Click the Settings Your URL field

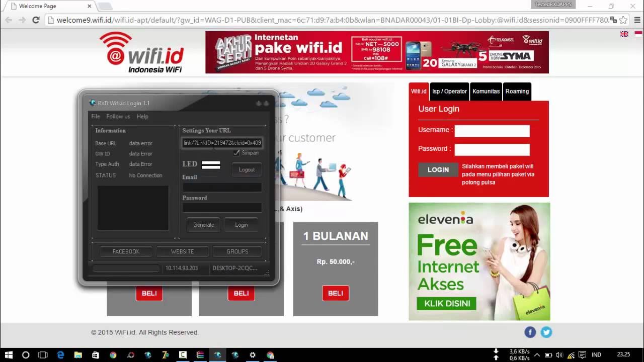[x=222, y=143]
